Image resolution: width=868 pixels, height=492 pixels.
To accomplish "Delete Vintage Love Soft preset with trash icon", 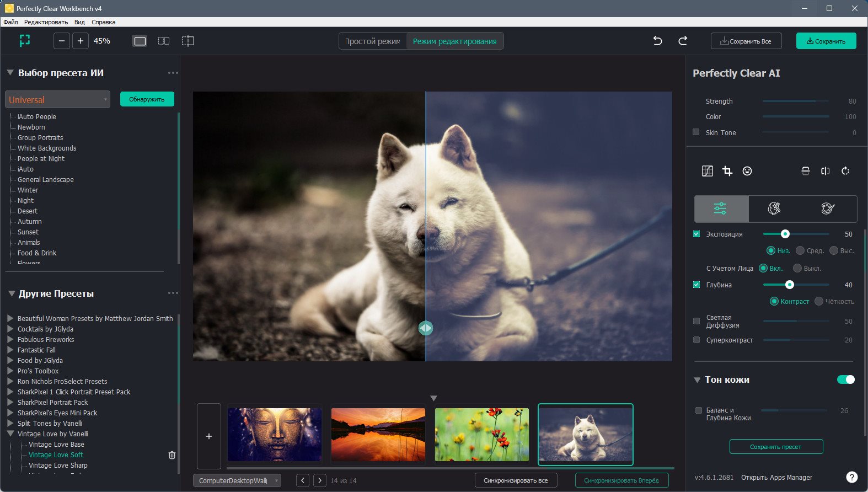I will (x=172, y=455).
